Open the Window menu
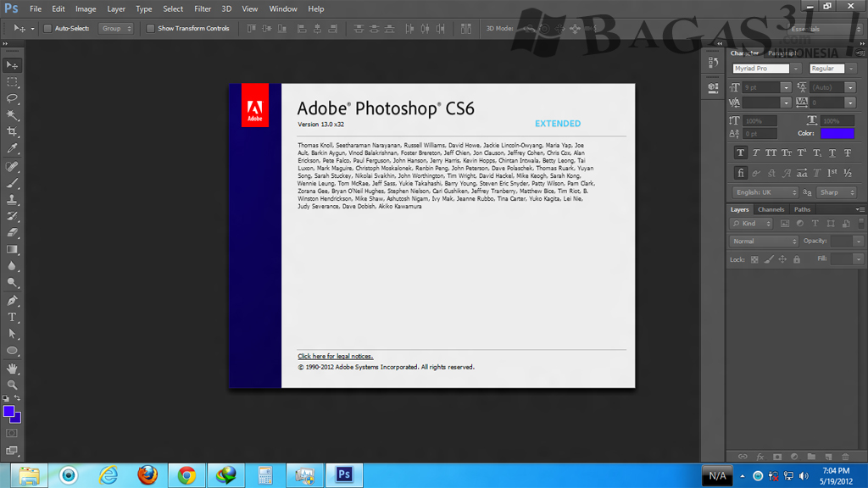 click(x=283, y=8)
